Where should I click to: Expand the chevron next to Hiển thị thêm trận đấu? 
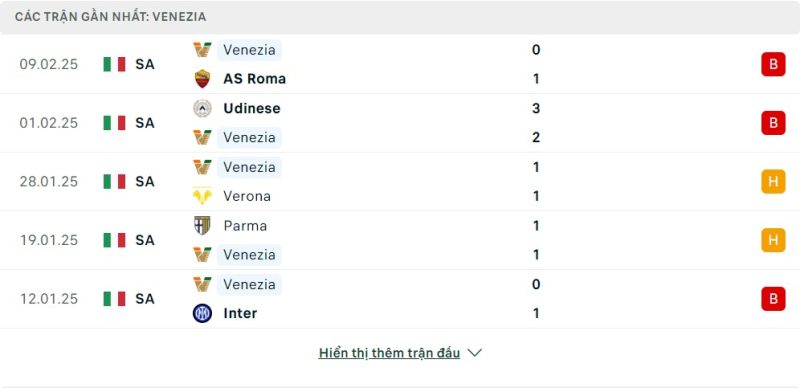[x=474, y=353]
